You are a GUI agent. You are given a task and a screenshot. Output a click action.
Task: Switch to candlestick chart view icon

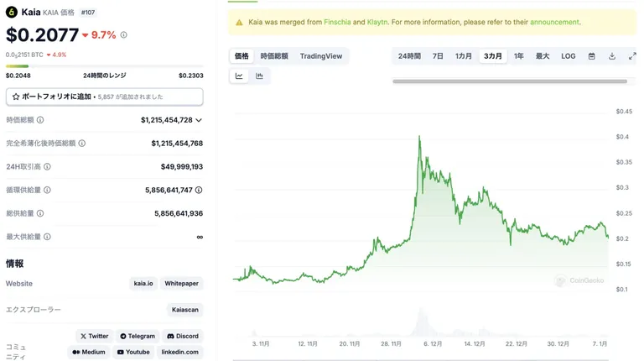click(x=259, y=76)
